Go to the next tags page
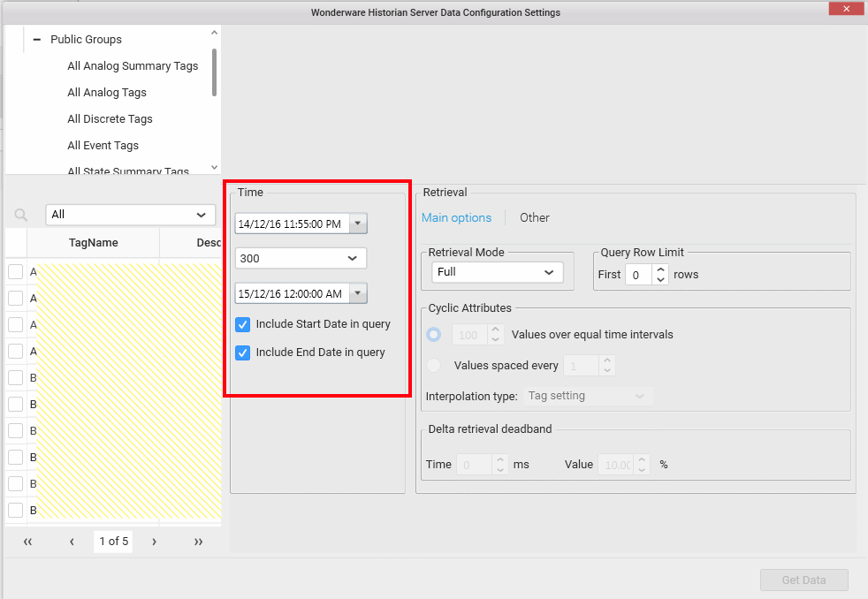The width and height of the screenshot is (868, 599). pos(155,542)
